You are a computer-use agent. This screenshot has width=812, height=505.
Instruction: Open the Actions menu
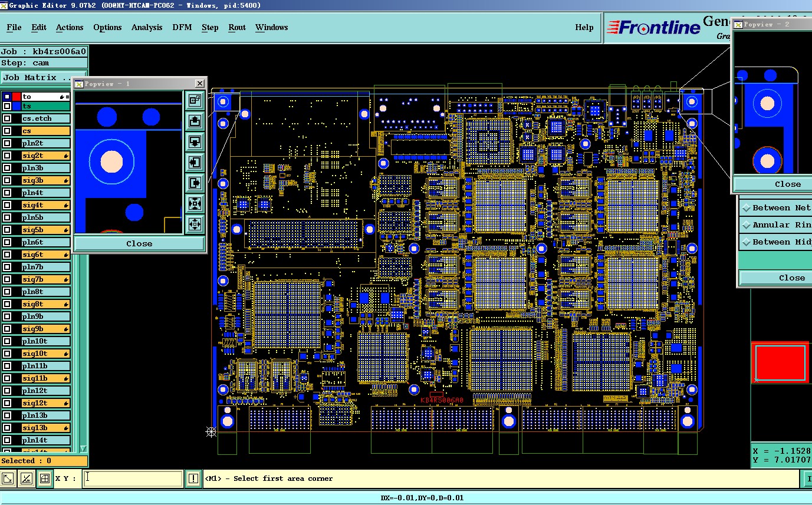pyautogui.click(x=70, y=27)
